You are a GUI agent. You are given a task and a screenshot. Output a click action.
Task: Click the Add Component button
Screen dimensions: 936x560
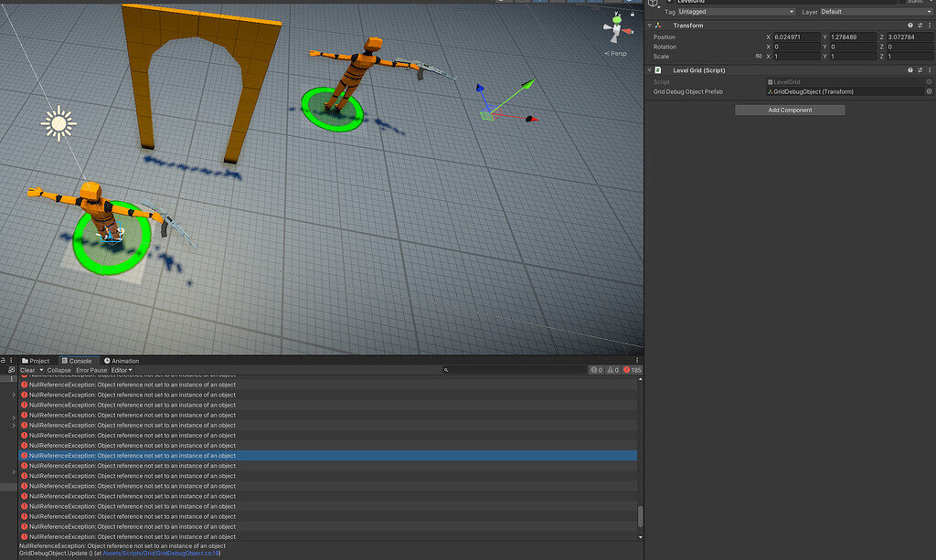(x=790, y=110)
